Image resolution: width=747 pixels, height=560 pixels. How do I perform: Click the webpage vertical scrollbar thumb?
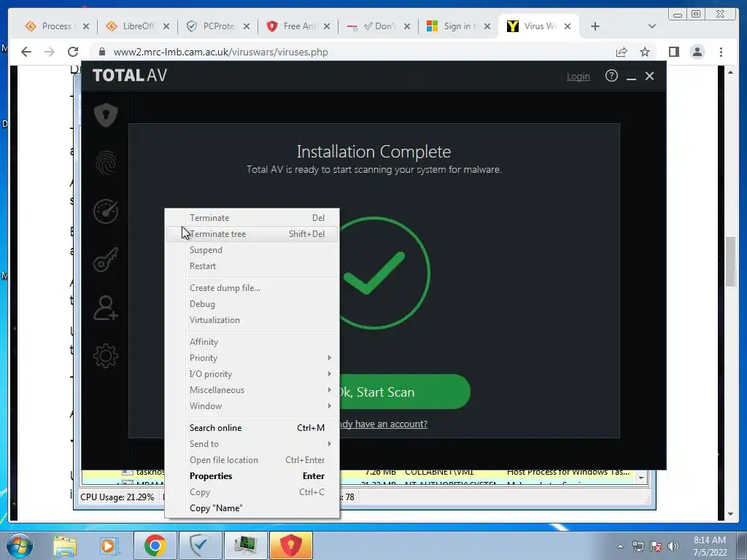(x=730, y=261)
